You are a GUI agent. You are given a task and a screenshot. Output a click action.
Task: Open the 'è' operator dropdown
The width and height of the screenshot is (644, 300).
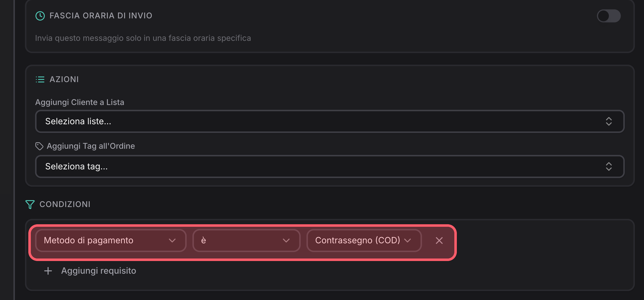tap(246, 240)
